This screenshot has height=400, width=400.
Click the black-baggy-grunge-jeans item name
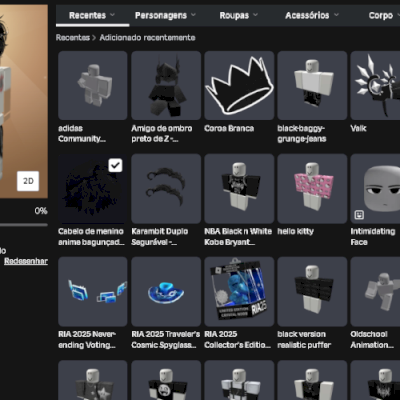pos(302,134)
